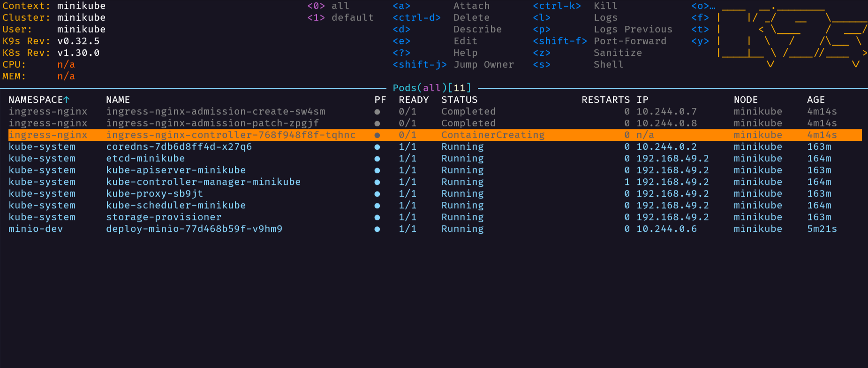
Task: Click the STATUS column header
Action: coord(460,100)
